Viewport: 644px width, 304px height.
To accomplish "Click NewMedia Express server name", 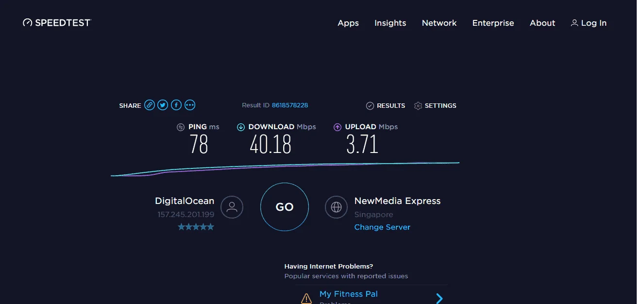I will [397, 201].
